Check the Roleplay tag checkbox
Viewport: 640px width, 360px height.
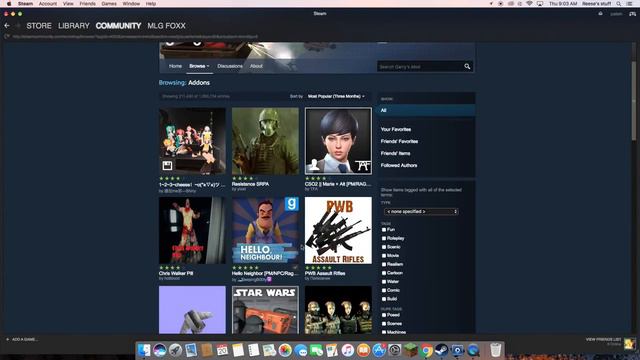point(384,238)
